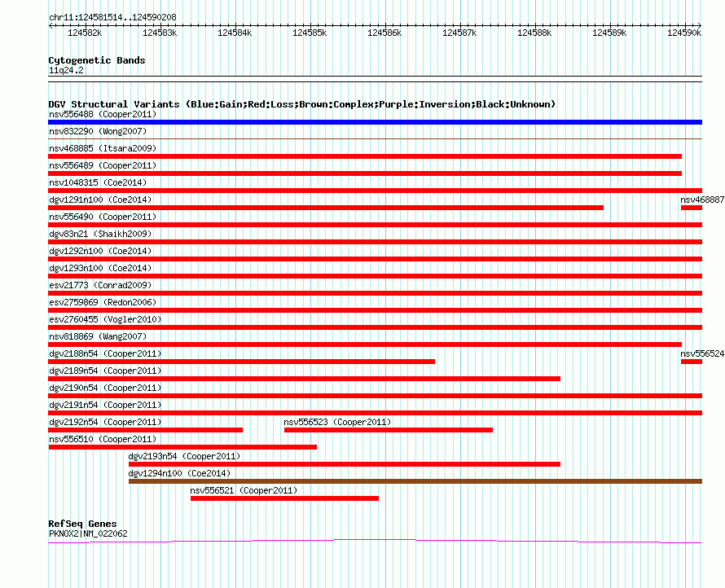Open the nsv1048315 (Coe2014) variant label
725x588 pixels.
point(98,182)
